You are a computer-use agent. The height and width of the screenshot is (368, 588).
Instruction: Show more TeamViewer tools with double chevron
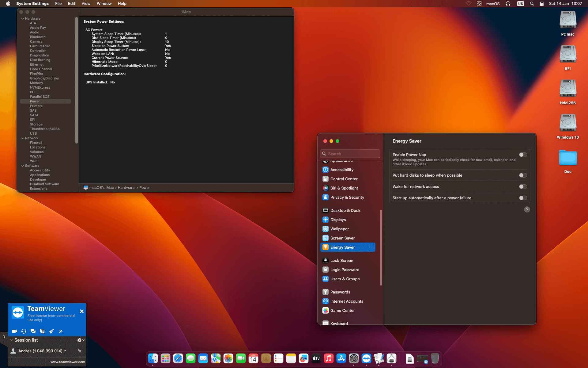[x=61, y=331]
